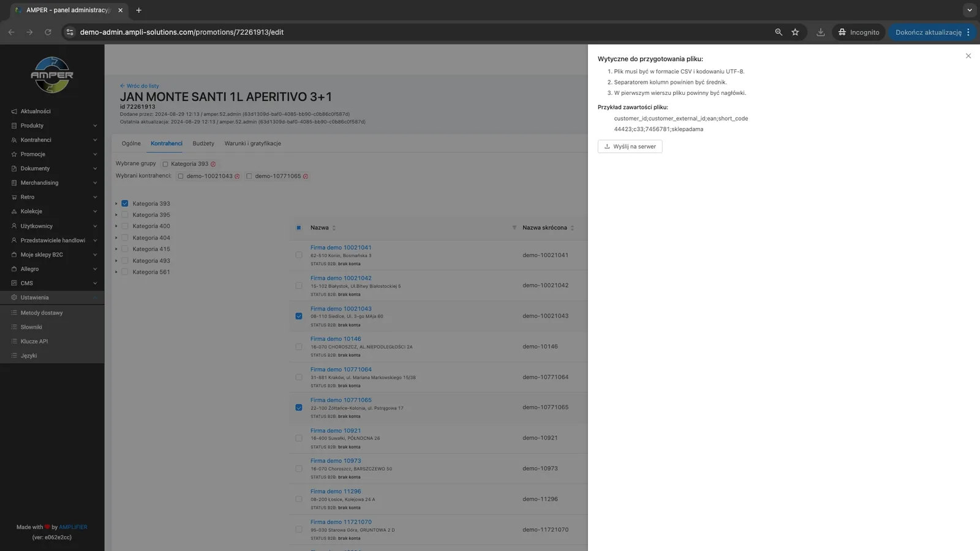Viewport: 980px width, 551px height.
Task: Uncheck the Firma demo 10771065 row checkbox
Action: (x=299, y=407)
